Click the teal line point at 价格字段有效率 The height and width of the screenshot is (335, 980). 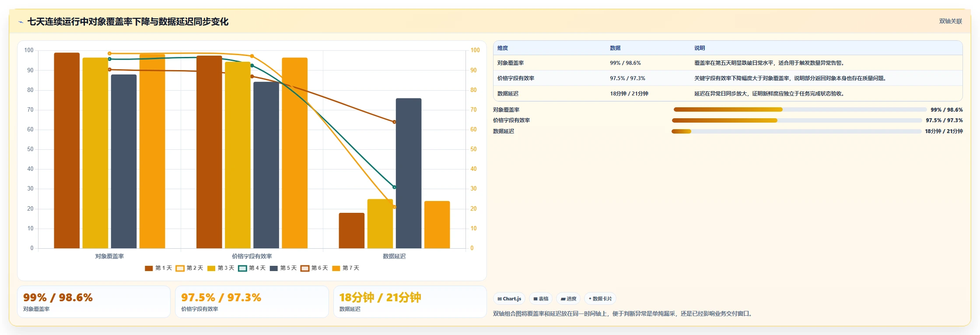point(252,66)
